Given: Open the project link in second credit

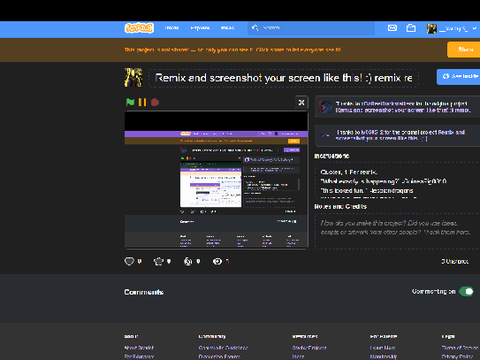Looking at the screenshot, I should click(400, 135).
